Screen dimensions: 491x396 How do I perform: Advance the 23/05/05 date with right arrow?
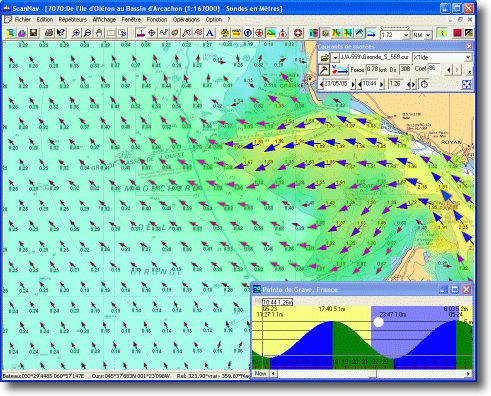(353, 84)
